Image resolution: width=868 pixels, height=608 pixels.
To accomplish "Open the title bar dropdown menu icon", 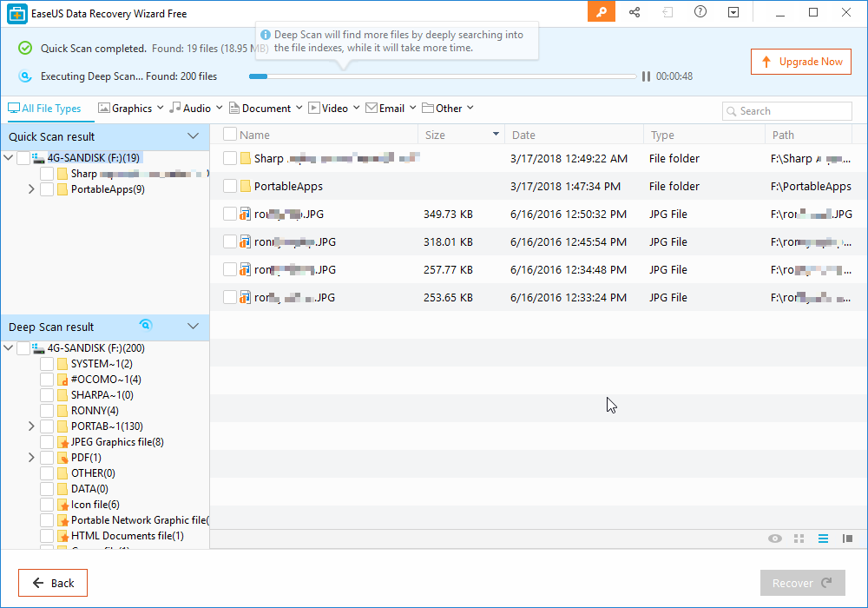I will [733, 12].
